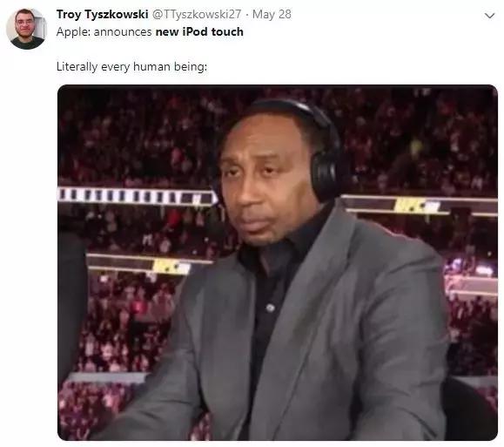Click the bold 'new iPod touch' text
This screenshot has width=504, height=447.
(199, 32)
